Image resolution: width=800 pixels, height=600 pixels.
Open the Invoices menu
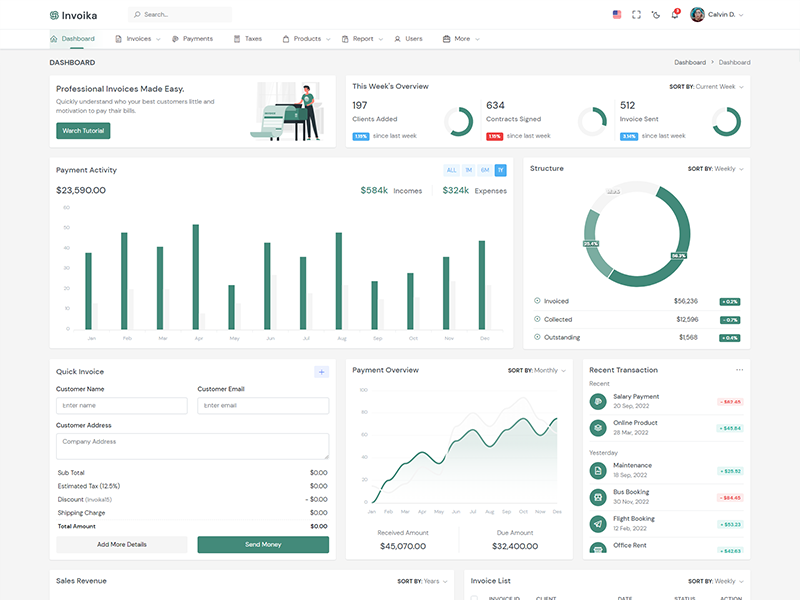pyautogui.click(x=137, y=39)
